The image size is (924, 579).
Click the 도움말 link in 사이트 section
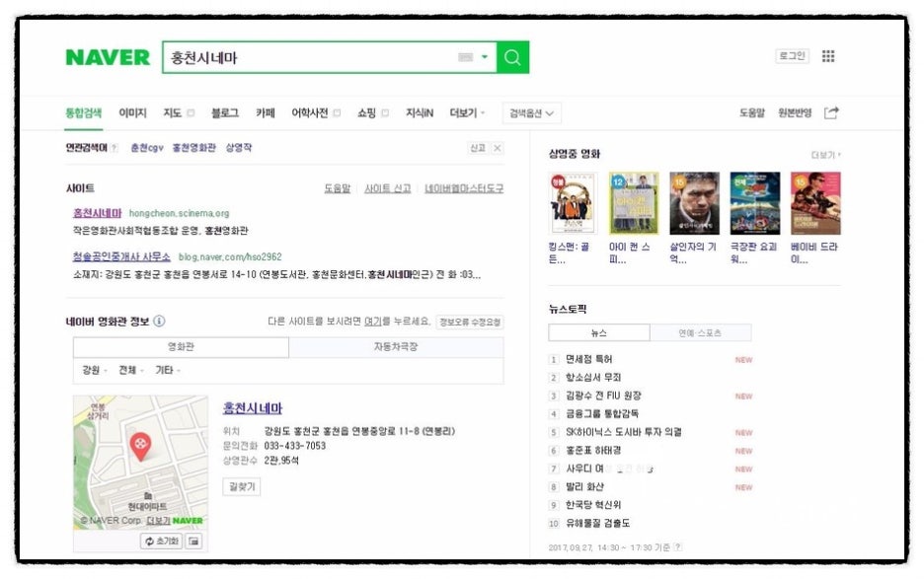tap(337, 188)
